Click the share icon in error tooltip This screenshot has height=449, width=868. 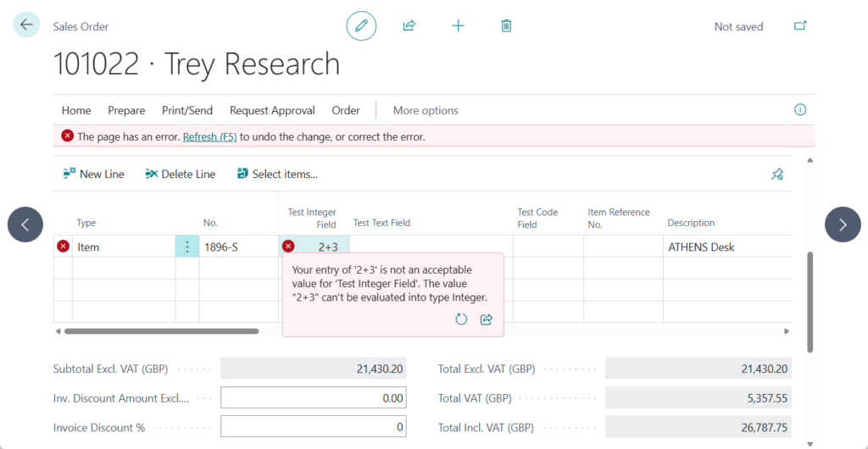coord(487,319)
